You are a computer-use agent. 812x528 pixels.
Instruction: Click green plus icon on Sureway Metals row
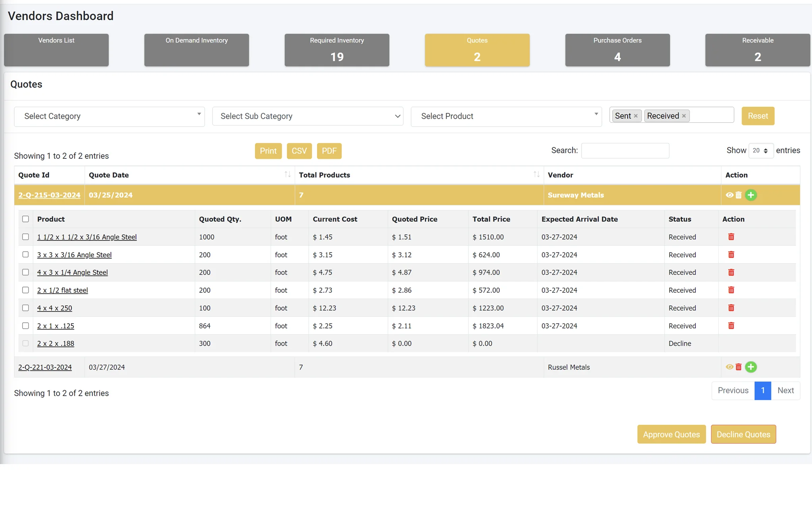pos(750,195)
